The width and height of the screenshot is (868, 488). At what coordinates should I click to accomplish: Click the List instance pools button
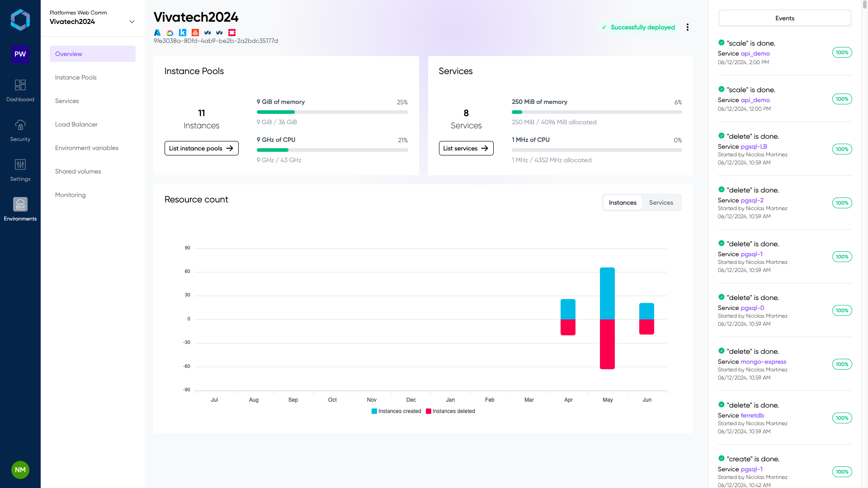tap(201, 148)
